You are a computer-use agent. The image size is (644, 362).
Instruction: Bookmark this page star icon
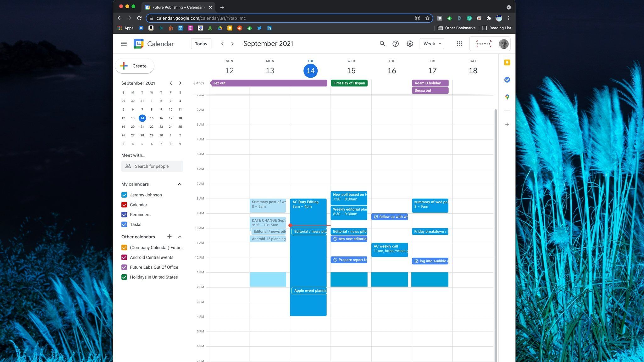(x=427, y=18)
